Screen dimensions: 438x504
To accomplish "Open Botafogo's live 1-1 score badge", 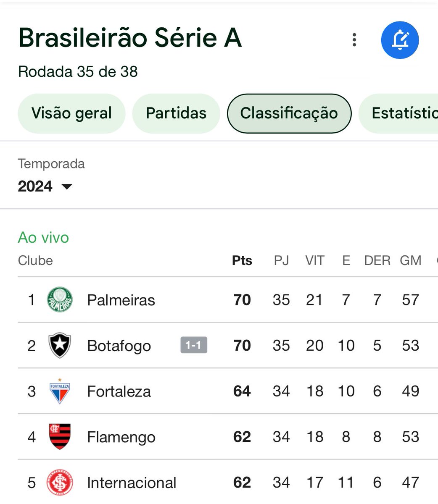I will 194,345.
